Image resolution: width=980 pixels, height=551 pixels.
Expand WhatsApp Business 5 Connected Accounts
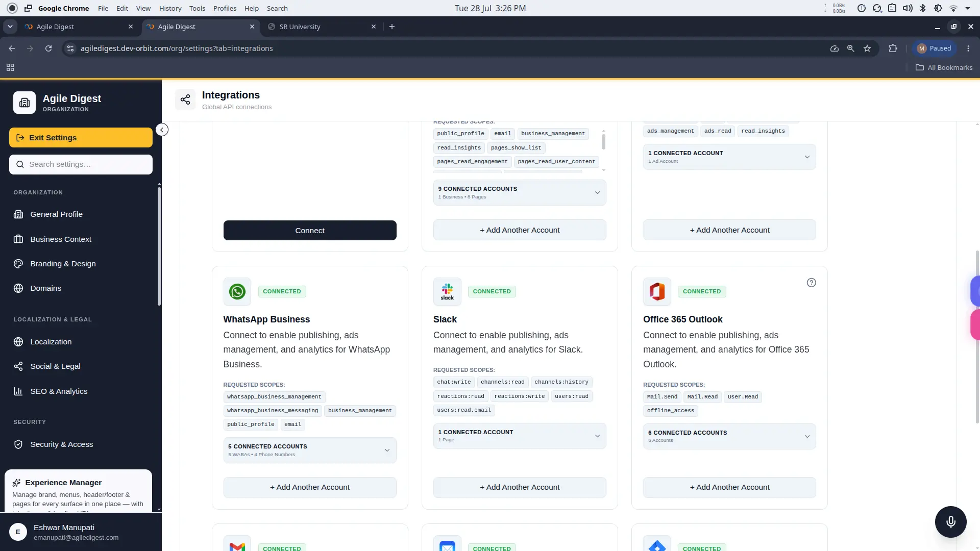pyautogui.click(x=310, y=450)
